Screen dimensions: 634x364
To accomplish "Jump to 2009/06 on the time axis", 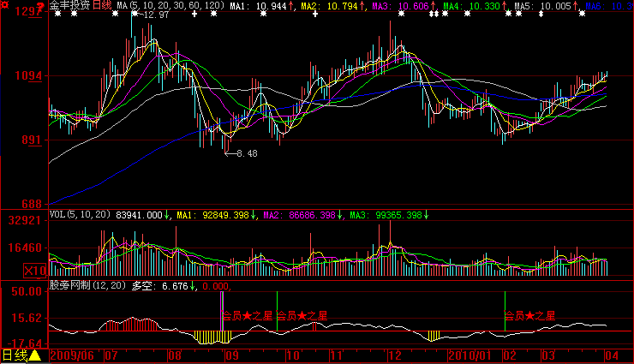I will (x=75, y=355).
